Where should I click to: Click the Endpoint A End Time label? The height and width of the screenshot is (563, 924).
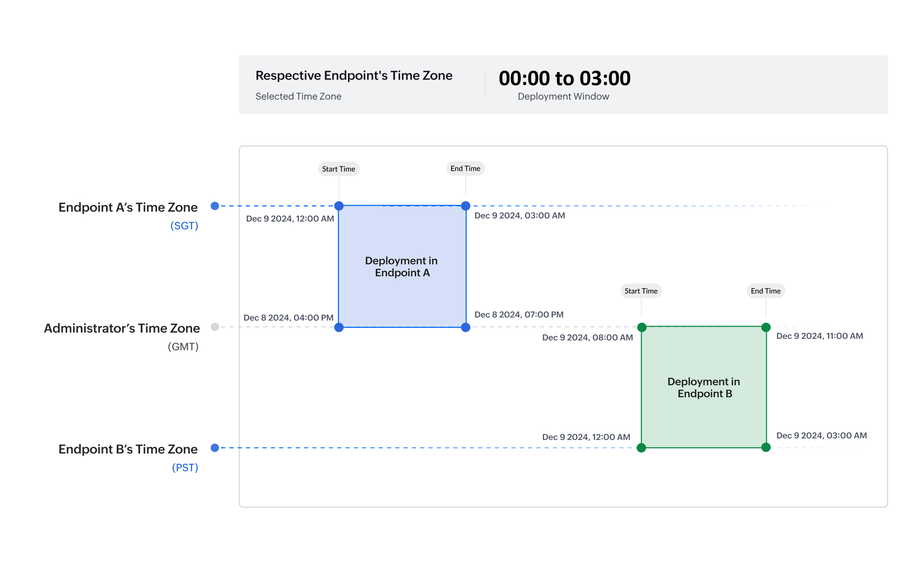tap(465, 168)
